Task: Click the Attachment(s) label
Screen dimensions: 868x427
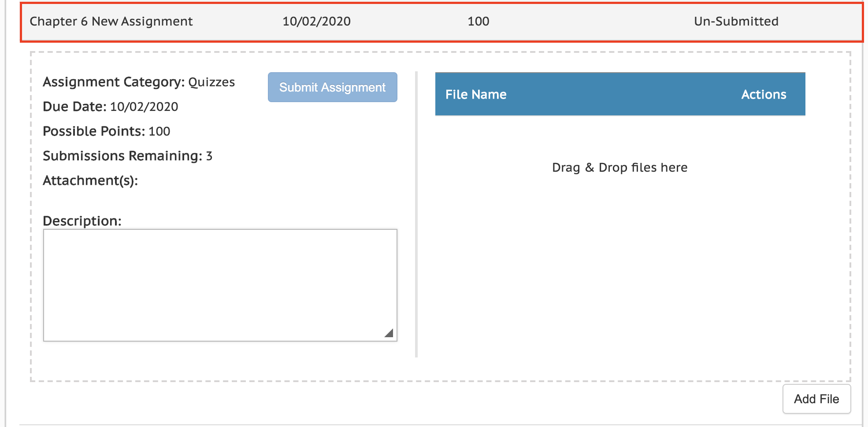Action: point(90,180)
